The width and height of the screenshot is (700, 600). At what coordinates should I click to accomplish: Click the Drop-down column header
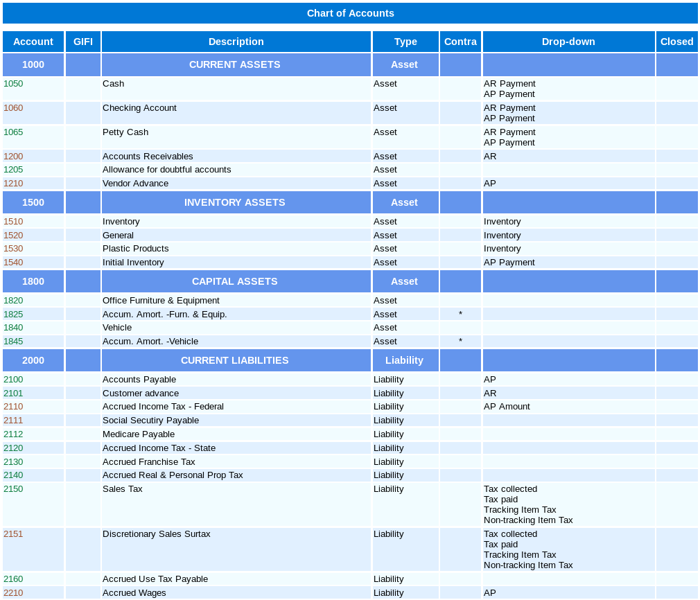pyautogui.click(x=568, y=42)
